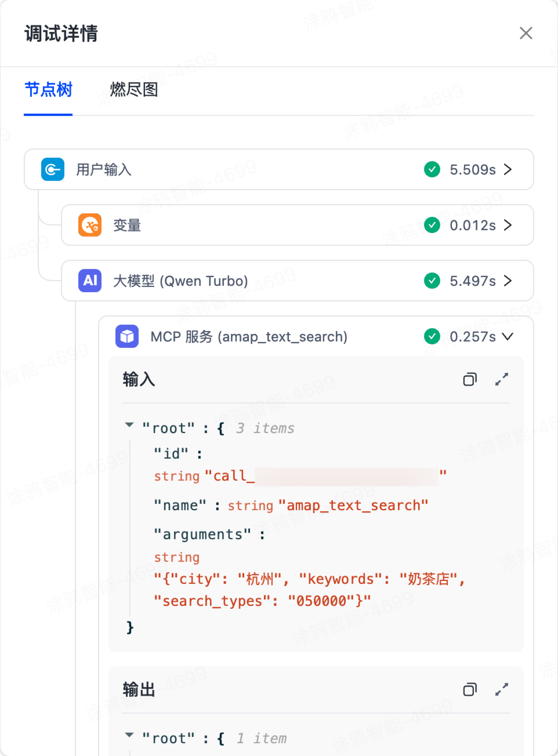The image size is (558, 756).
Task: Click the blue User Input node icon
Action: [x=53, y=169]
